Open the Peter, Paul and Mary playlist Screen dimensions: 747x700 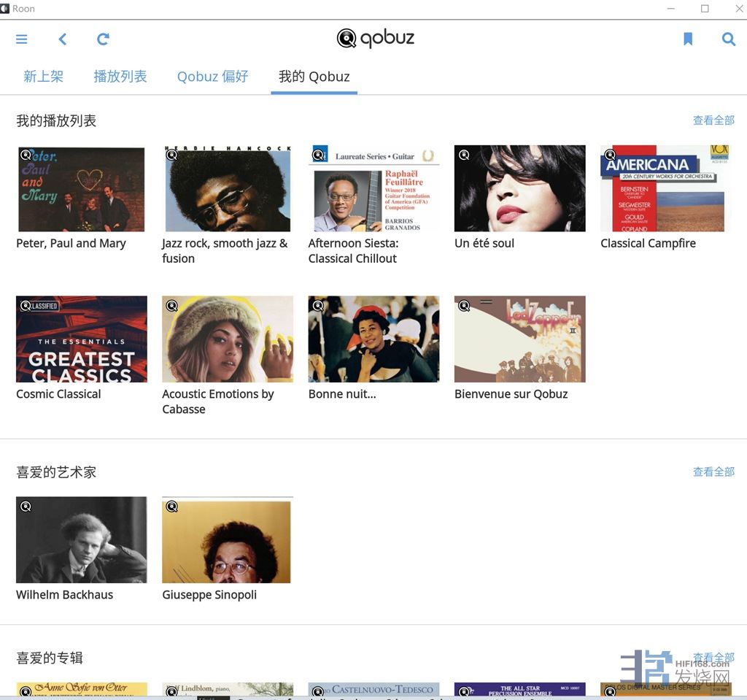coord(82,189)
